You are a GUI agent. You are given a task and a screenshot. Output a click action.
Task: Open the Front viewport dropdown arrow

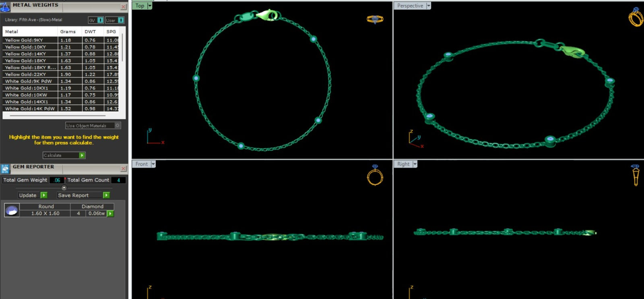click(x=153, y=164)
